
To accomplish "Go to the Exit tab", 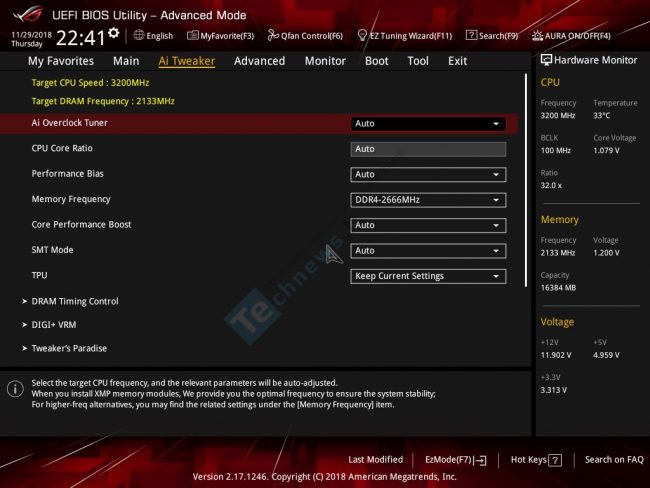I will click(x=457, y=61).
